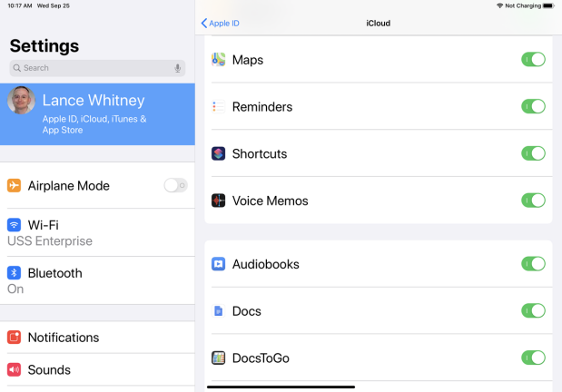
Task: Tap the Audiobooks app icon
Action: pyautogui.click(x=218, y=264)
